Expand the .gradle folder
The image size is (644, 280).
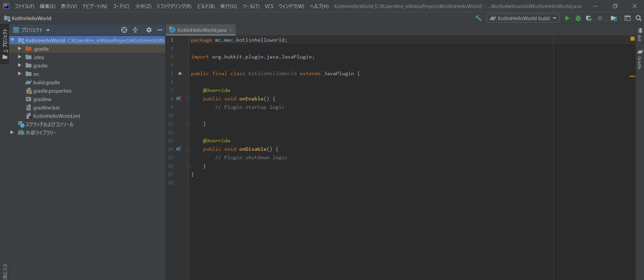[19, 49]
